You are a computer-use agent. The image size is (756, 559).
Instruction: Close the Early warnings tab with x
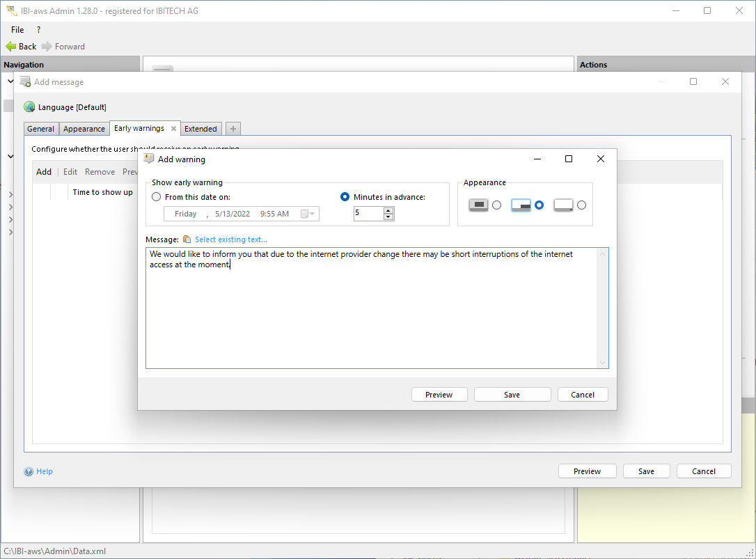pos(173,129)
